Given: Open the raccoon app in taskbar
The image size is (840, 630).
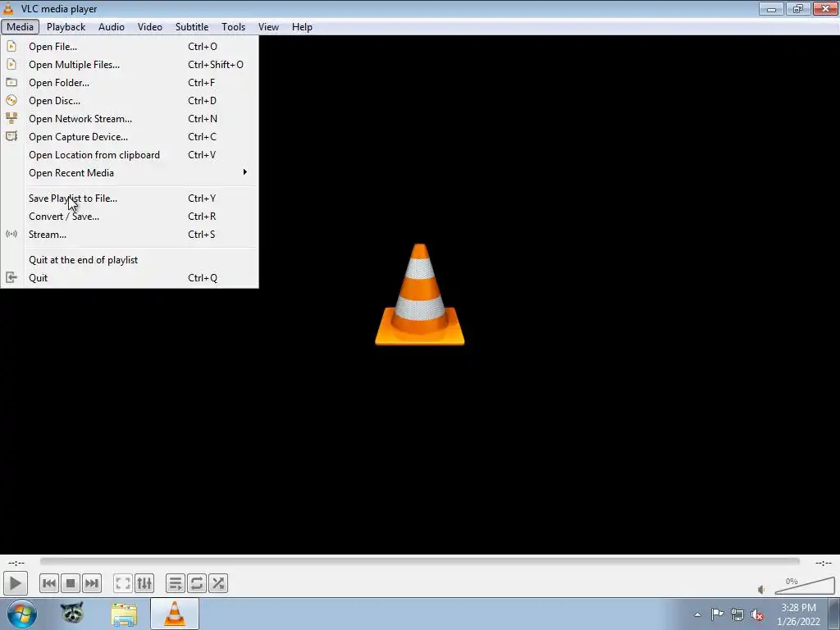Looking at the screenshot, I should pyautogui.click(x=72, y=614).
